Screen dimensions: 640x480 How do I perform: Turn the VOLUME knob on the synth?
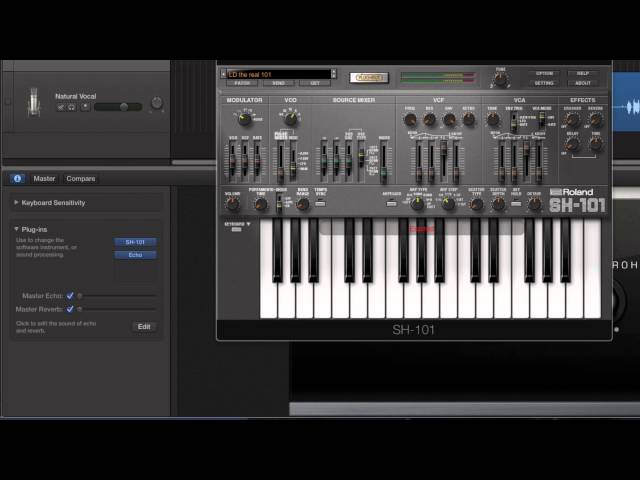point(232,204)
